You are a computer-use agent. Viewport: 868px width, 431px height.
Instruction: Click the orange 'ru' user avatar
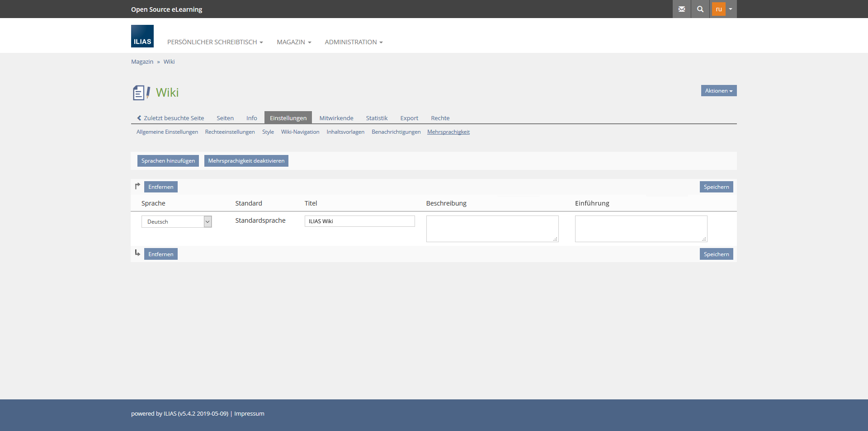(718, 9)
